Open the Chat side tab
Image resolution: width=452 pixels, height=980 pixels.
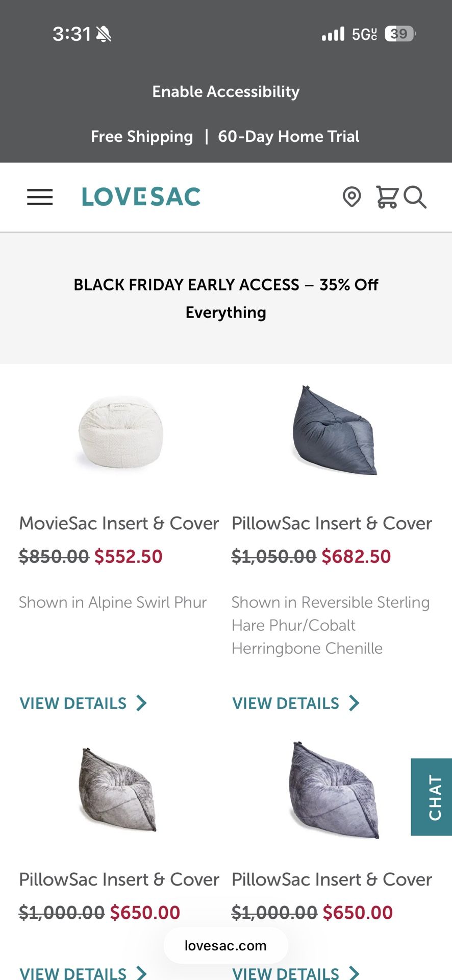432,797
